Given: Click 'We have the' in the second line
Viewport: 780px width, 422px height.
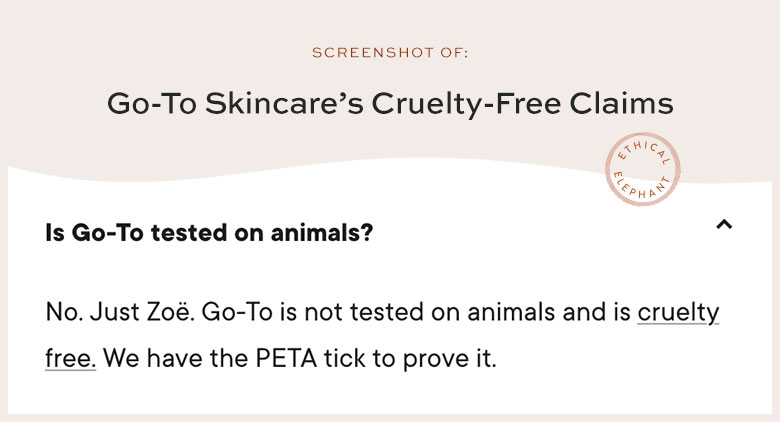Looking at the screenshot, I should 175,358.
